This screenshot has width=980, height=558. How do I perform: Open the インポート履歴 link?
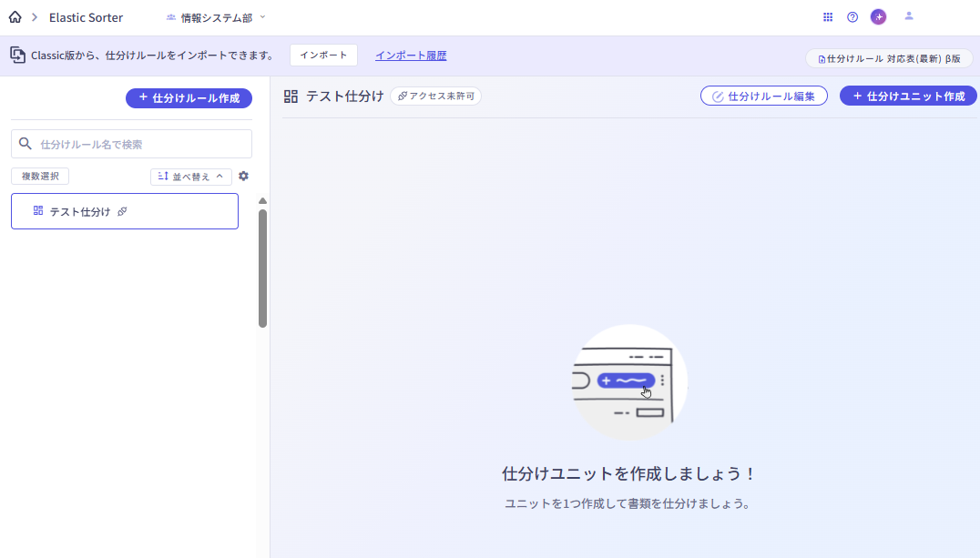[411, 56]
